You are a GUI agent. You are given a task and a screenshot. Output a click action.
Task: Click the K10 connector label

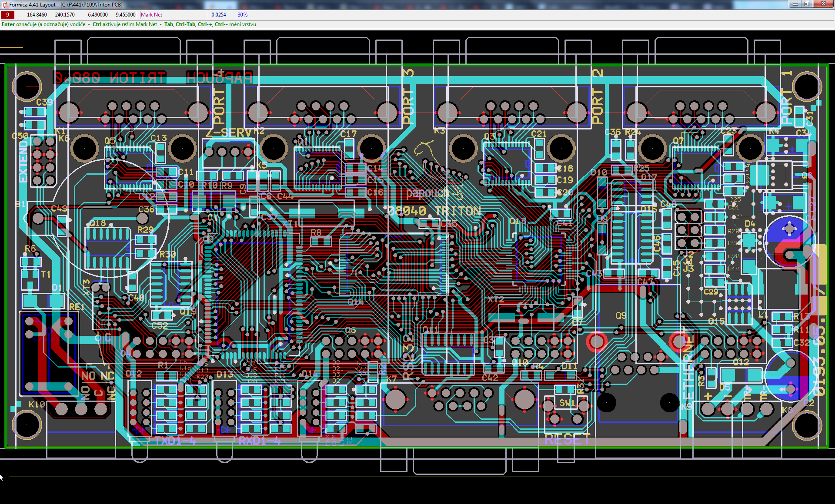click(x=37, y=405)
